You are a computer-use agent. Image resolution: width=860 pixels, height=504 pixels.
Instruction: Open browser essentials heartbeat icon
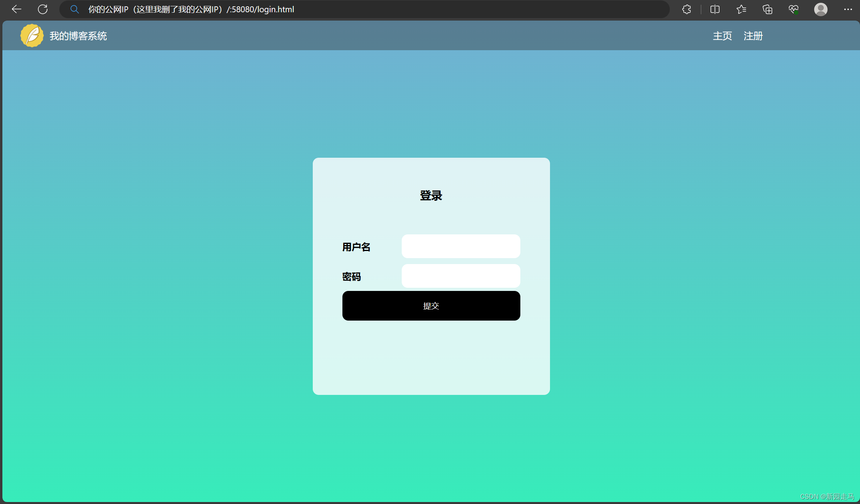[793, 9]
